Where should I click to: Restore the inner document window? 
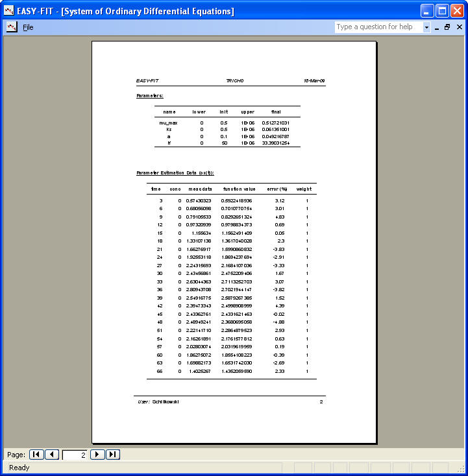point(447,27)
